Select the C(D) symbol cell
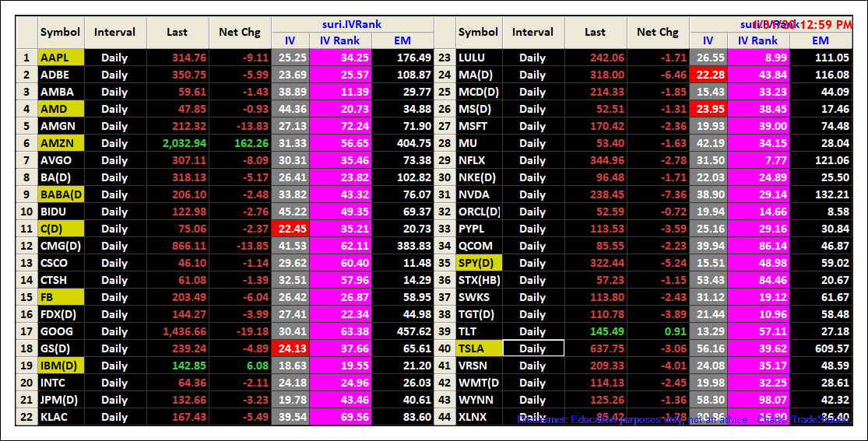Image resolution: width=868 pixels, height=441 pixels. pyautogui.click(x=61, y=229)
